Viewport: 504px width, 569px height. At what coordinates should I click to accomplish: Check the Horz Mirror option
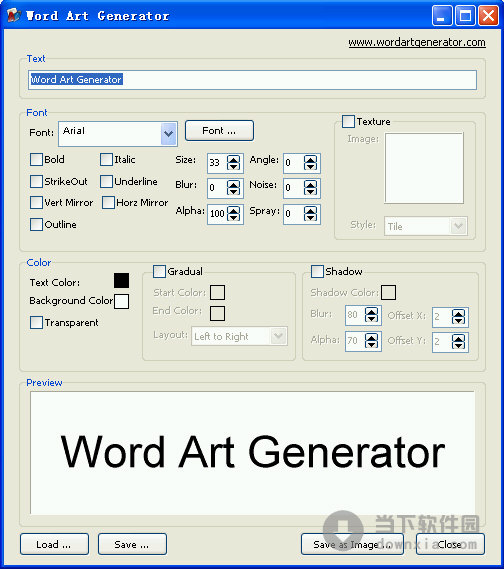[108, 202]
